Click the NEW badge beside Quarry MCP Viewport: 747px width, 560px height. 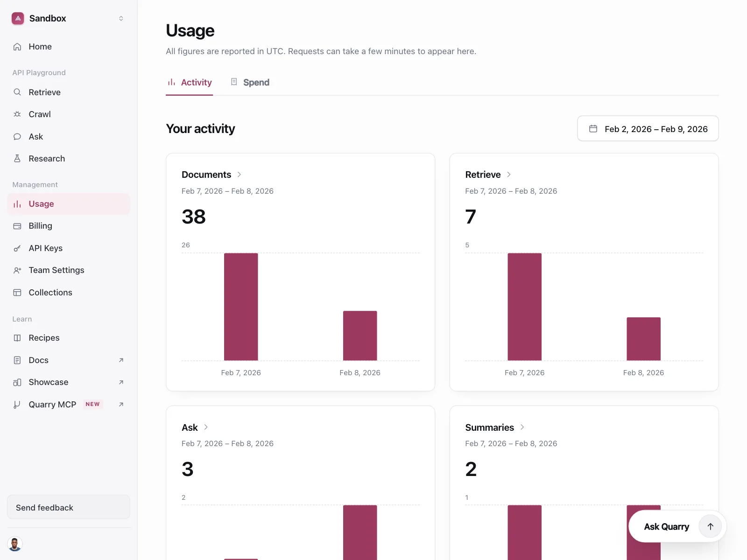[92, 404]
